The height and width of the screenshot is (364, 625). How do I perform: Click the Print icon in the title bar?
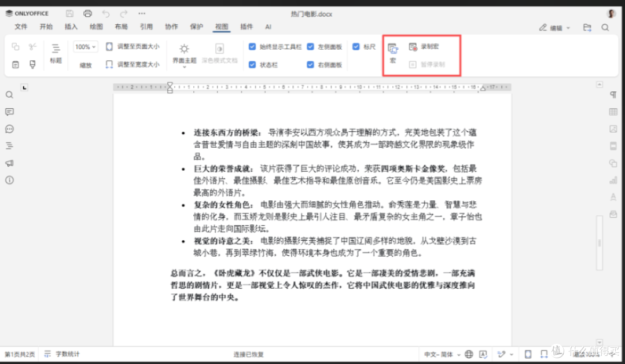coord(88,13)
